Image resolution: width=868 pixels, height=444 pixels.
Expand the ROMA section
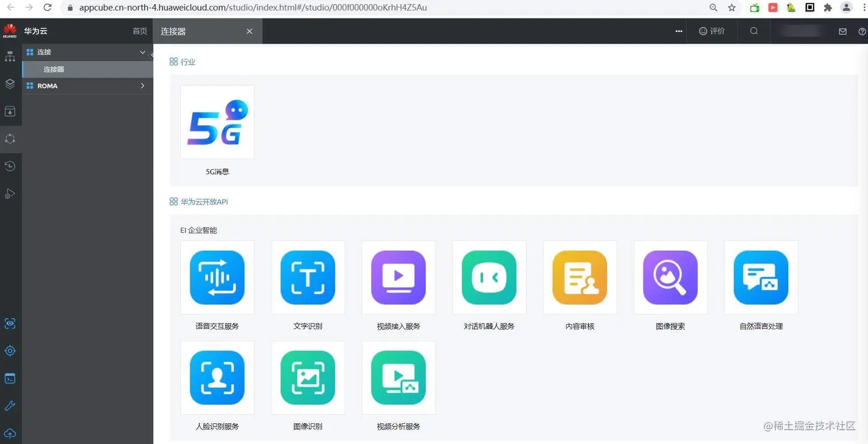[142, 85]
